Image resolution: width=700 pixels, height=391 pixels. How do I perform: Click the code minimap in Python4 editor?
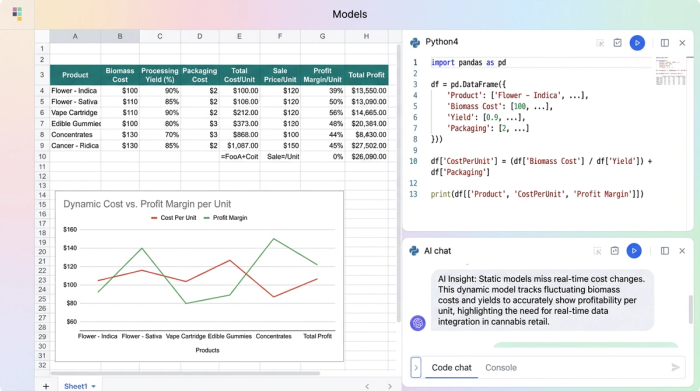pos(671,71)
